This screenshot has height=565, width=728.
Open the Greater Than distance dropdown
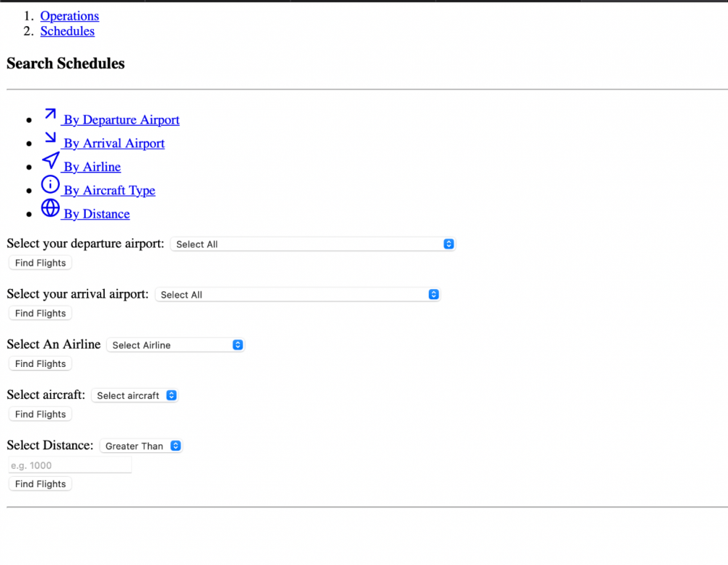141,446
